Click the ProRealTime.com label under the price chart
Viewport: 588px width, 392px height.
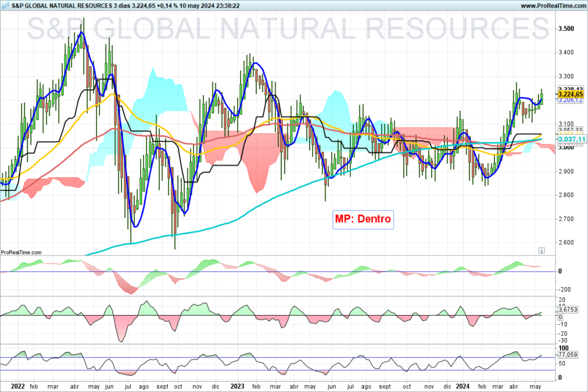[x=21, y=252]
